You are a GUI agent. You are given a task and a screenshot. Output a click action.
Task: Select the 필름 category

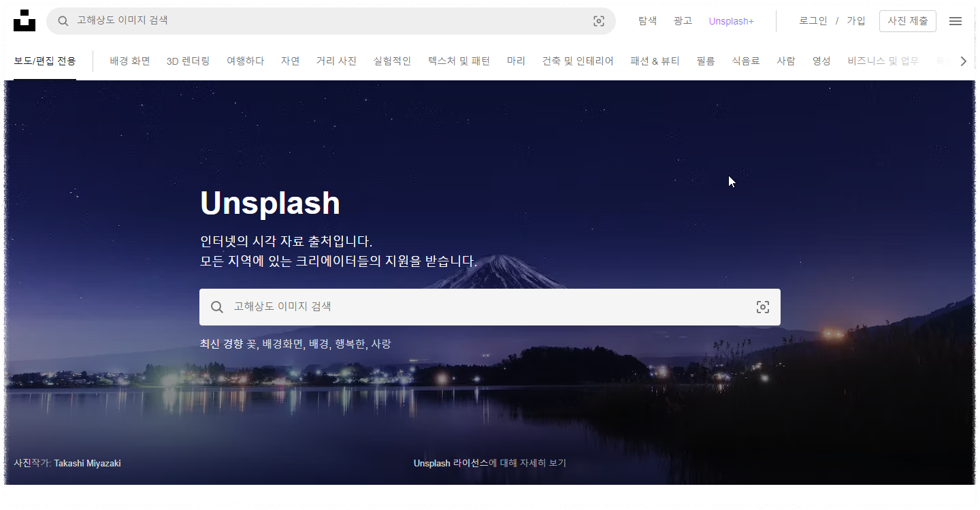click(x=706, y=61)
